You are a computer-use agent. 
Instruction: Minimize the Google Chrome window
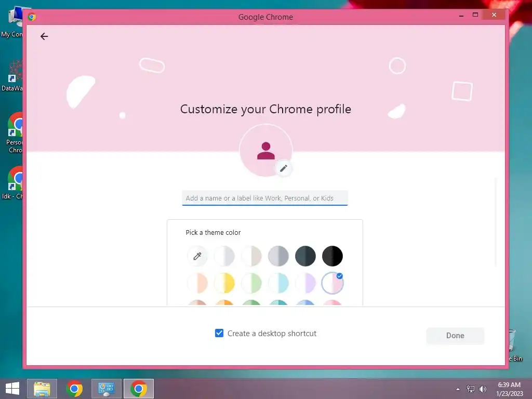pos(461,15)
